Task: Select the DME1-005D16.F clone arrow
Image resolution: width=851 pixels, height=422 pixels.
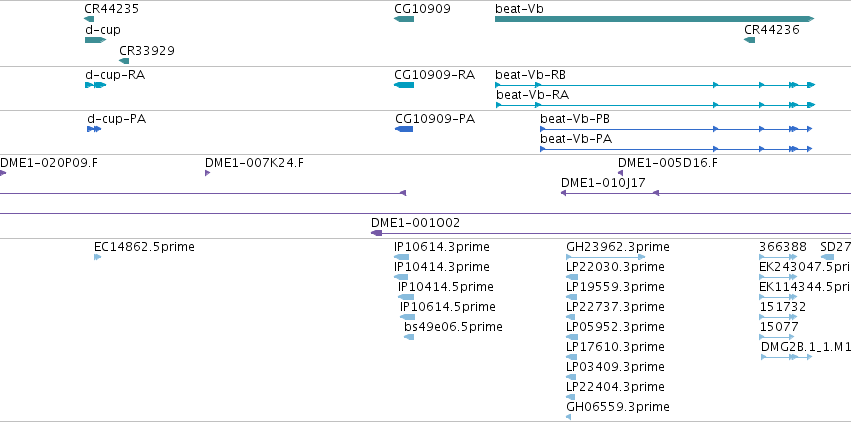Action: point(620,173)
